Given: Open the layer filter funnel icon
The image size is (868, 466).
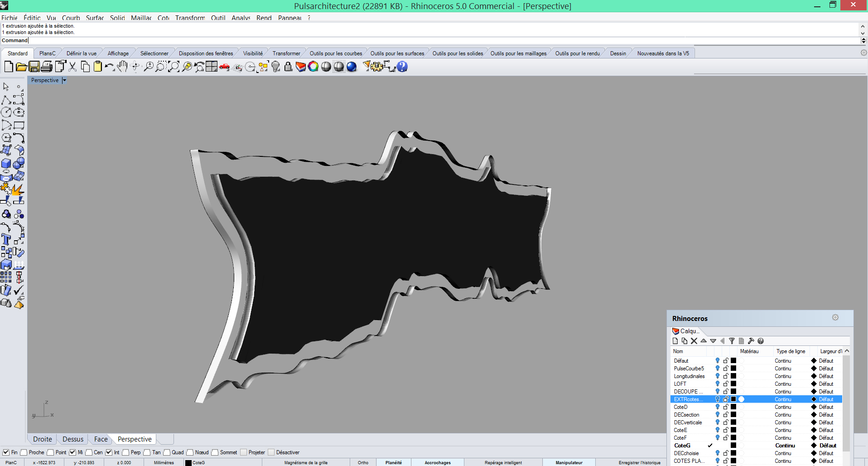Looking at the screenshot, I should tap(732, 341).
